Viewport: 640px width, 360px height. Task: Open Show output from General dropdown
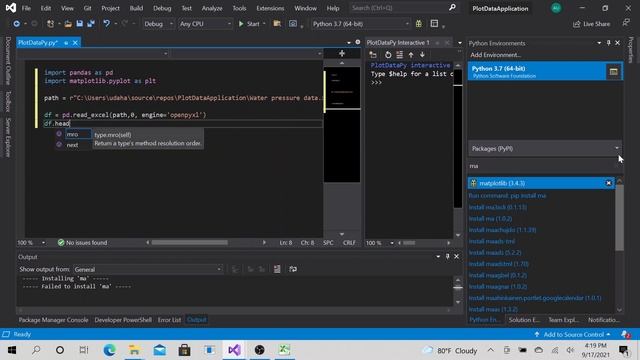pyautogui.click(x=148, y=269)
